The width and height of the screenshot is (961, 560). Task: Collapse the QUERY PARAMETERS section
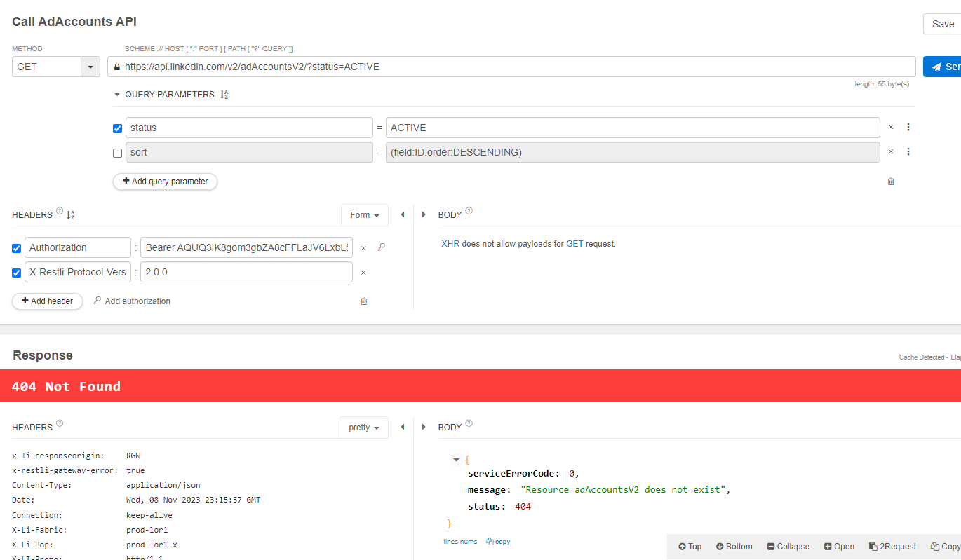[117, 95]
